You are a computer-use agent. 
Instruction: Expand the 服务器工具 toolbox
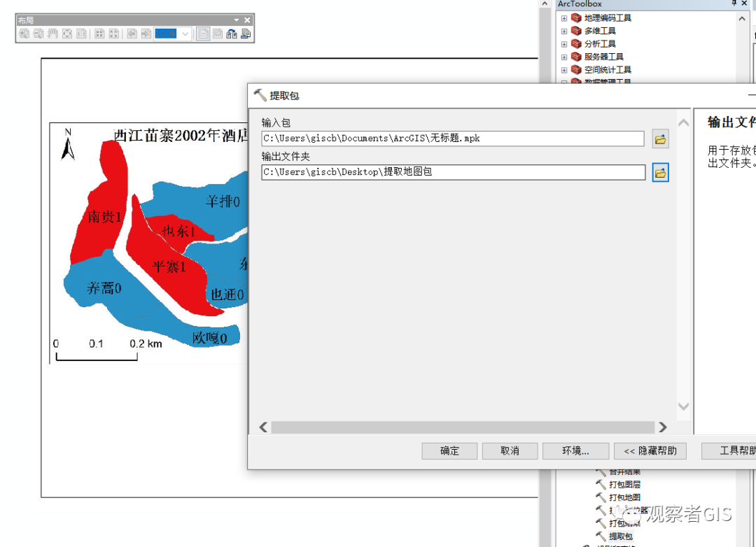tap(564, 57)
